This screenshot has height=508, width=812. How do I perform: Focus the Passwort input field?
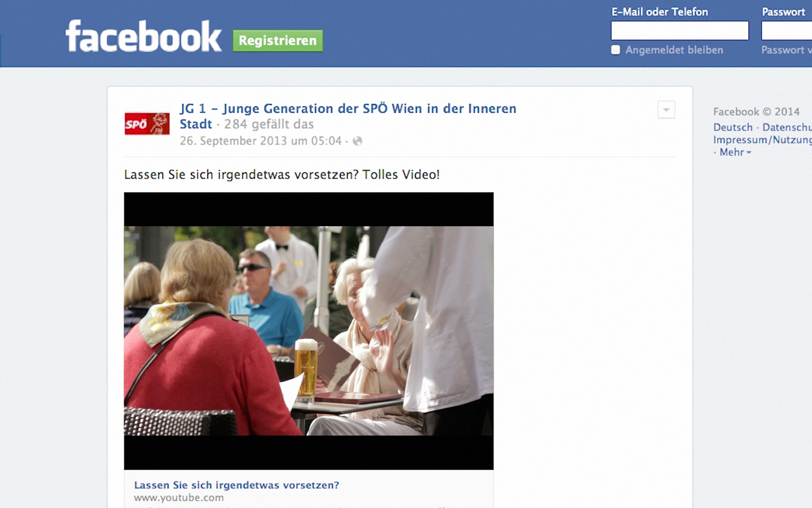(x=787, y=30)
